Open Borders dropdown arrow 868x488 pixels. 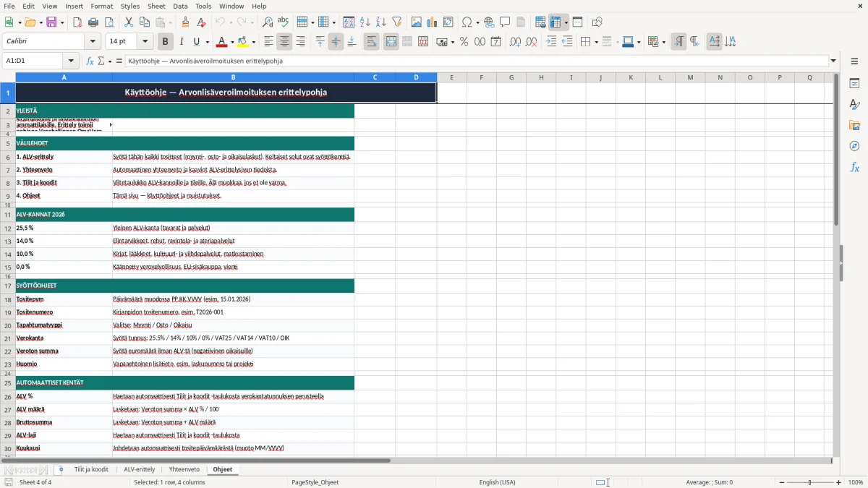coord(596,42)
